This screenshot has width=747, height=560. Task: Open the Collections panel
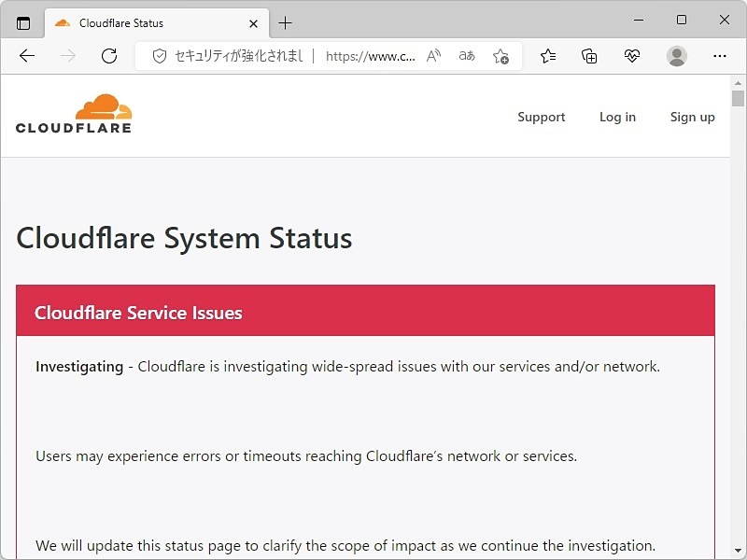(589, 56)
